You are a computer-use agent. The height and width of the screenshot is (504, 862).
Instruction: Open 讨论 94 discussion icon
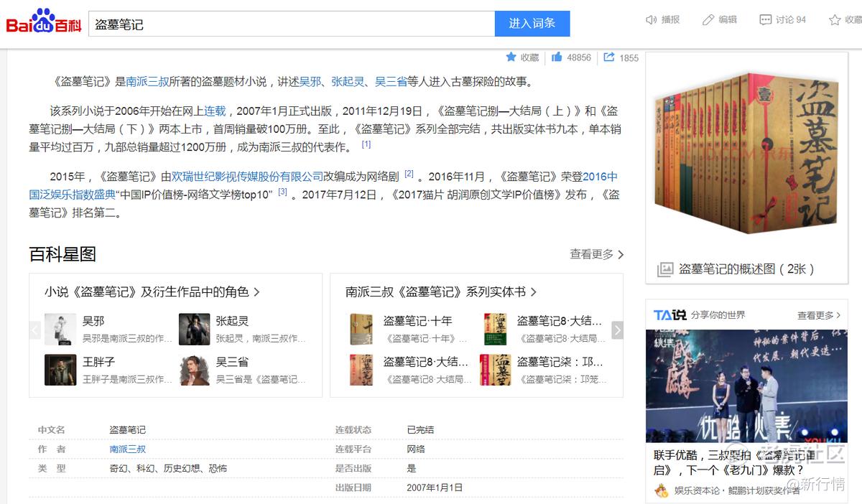[x=766, y=19]
